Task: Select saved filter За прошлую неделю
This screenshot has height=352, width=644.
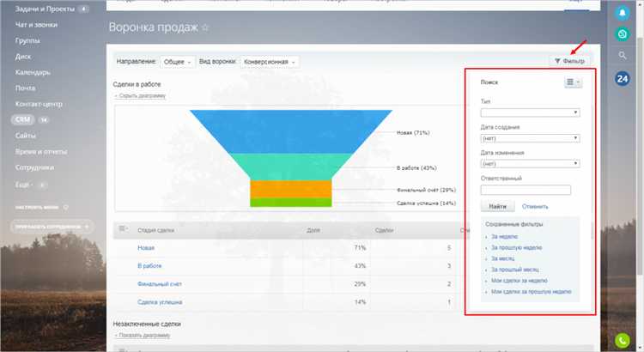Action: pyautogui.click(x=517, y=247)
